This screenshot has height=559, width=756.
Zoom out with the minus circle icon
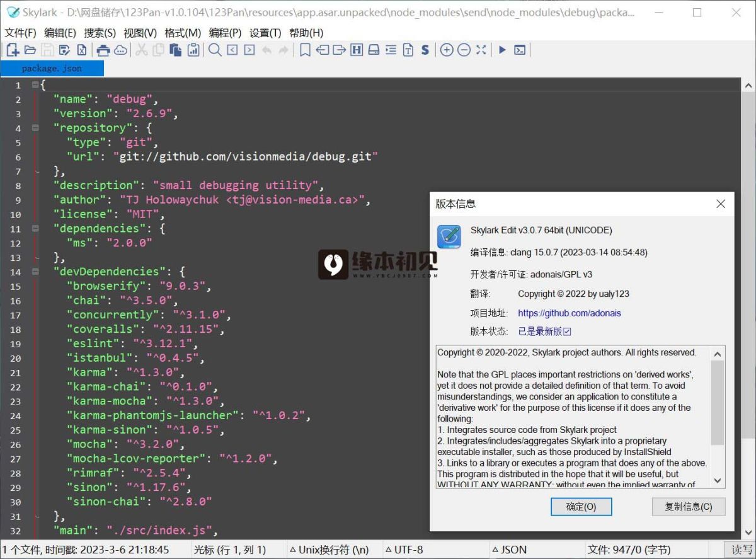(464, 50)
